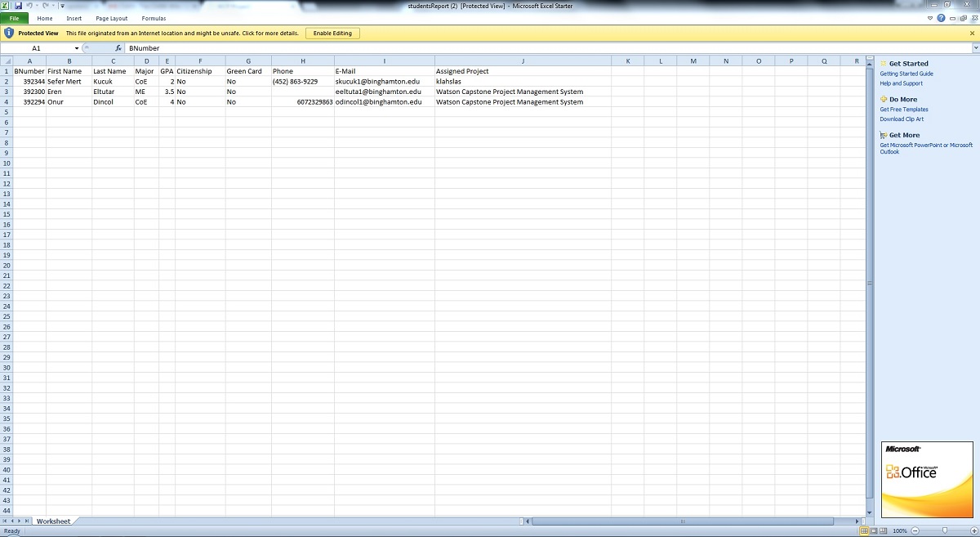This screenshot has height=537, width=980.
Task: Click the zoom in plus icon
Action: [973, 530]
